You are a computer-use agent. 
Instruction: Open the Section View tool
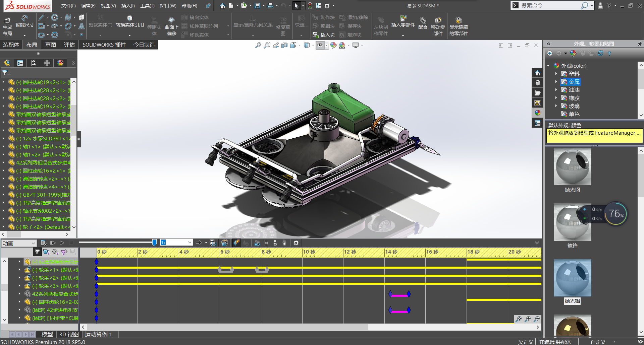(284, 45)
